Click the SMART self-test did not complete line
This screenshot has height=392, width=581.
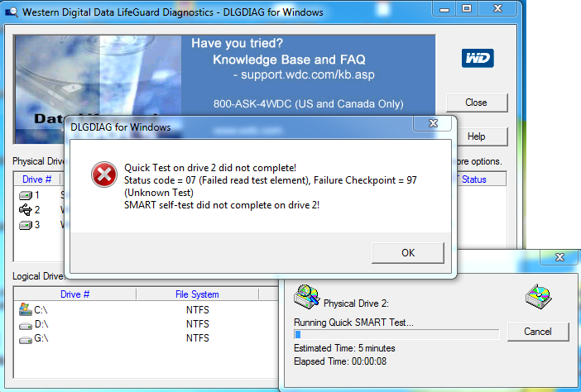coord(222,205)
